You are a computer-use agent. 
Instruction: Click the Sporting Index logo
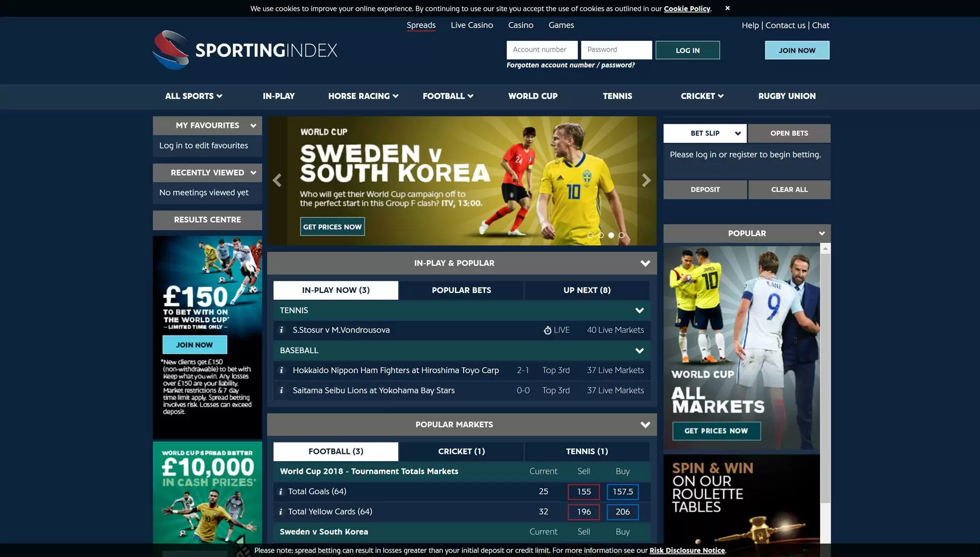click(x=245, y=50)
